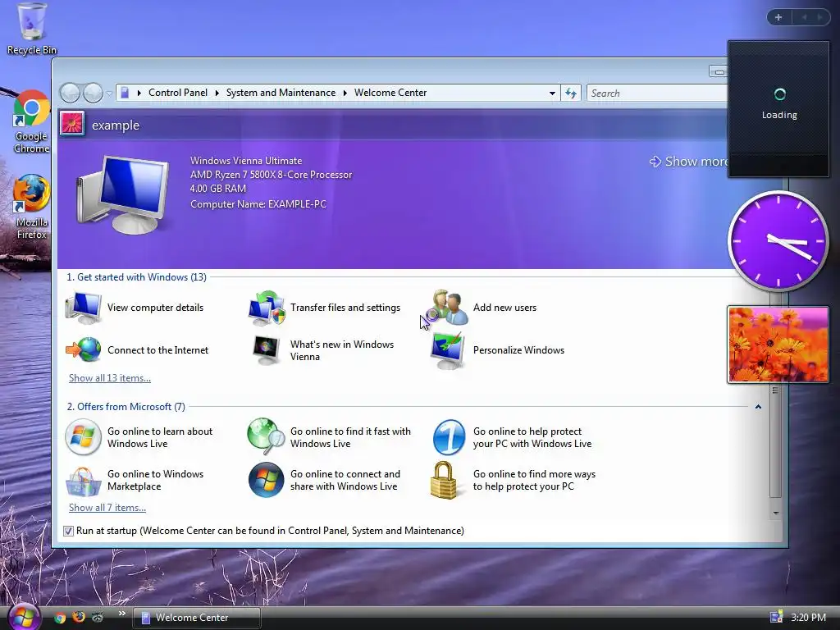Click the example user account picture

click(72, 124)
